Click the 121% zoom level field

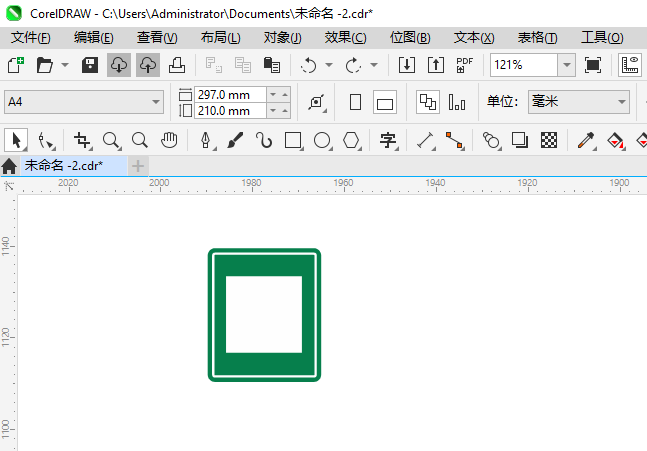click(x=524, y=65)
